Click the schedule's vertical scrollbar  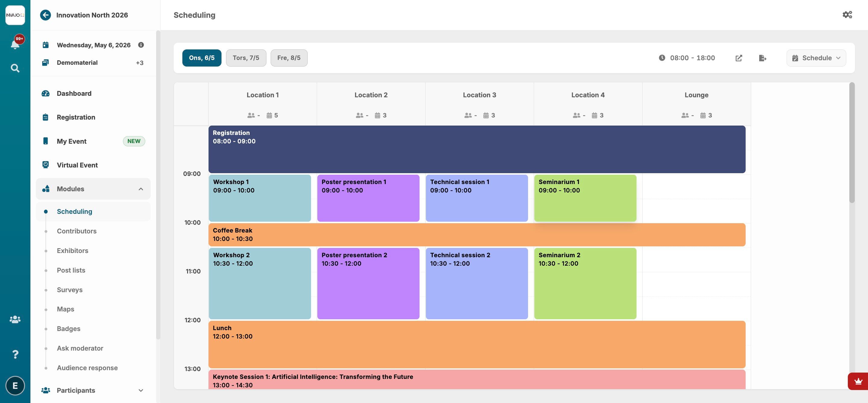coord(852,143)
